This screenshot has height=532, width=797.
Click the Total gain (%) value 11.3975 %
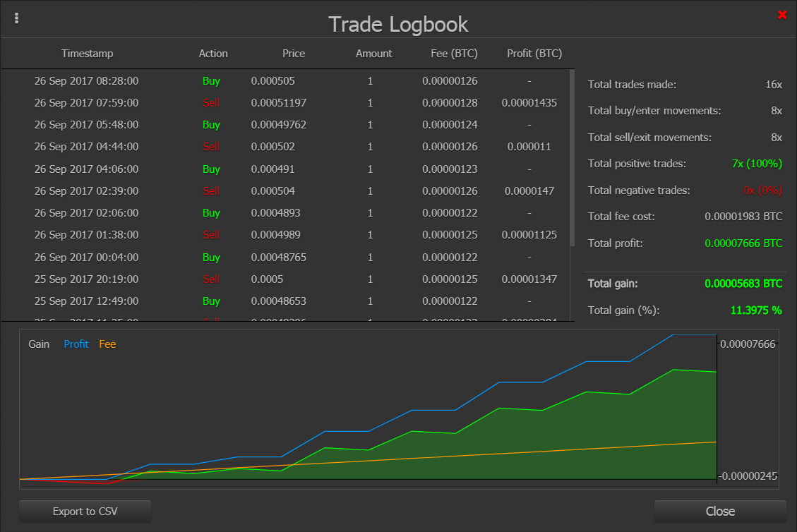point(756,310)
